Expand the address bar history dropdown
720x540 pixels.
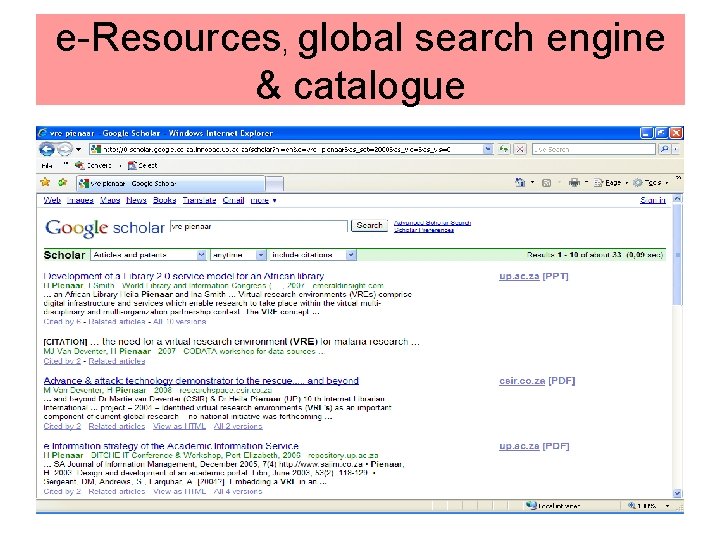point(487,149)
